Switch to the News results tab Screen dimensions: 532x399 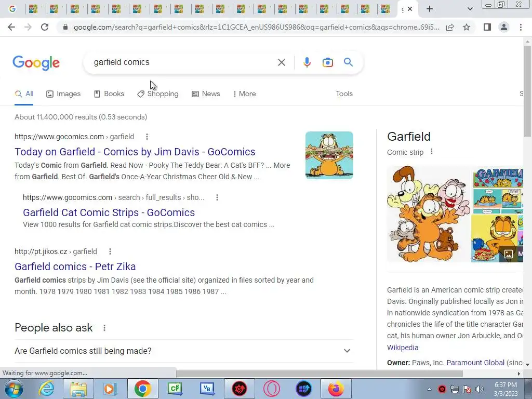pyautogui.click(x=206, y=94)
